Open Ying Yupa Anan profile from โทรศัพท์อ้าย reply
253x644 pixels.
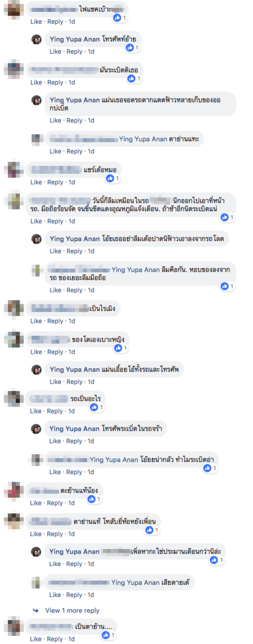[x=75, y=39]
